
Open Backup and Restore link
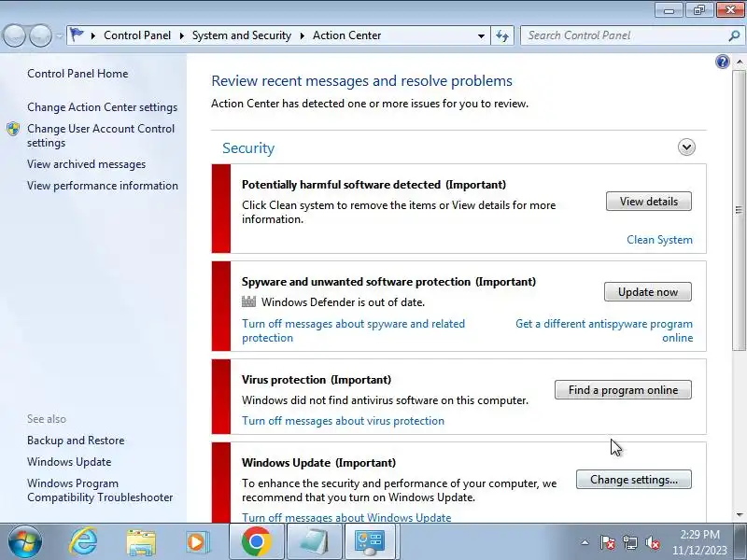pyautogui.click(x=76, y=441)
